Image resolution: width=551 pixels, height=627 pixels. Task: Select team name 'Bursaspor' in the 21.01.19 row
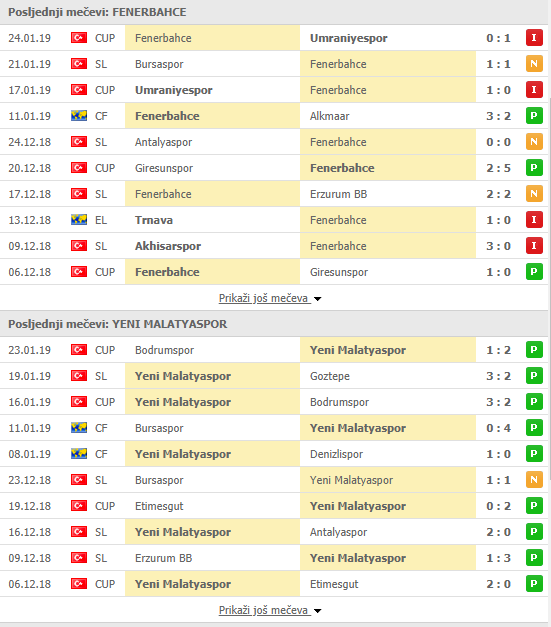(x=159, y=64)
